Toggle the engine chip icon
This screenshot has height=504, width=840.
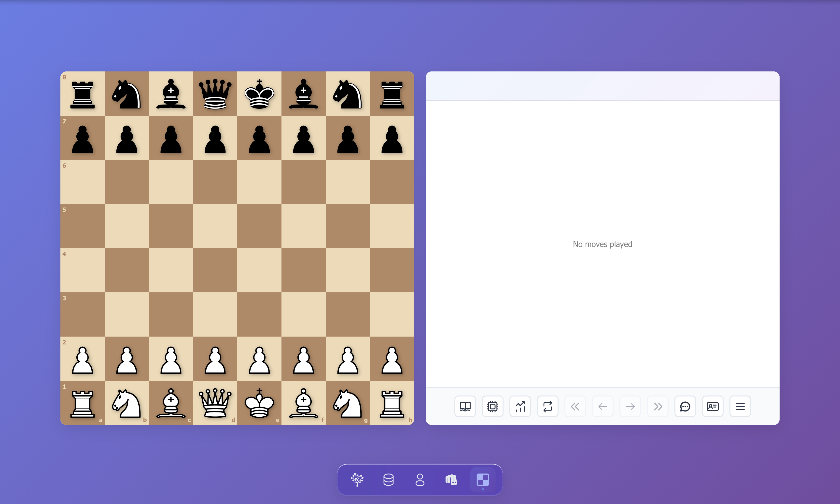pyautogui.click(x=492, y=406)
